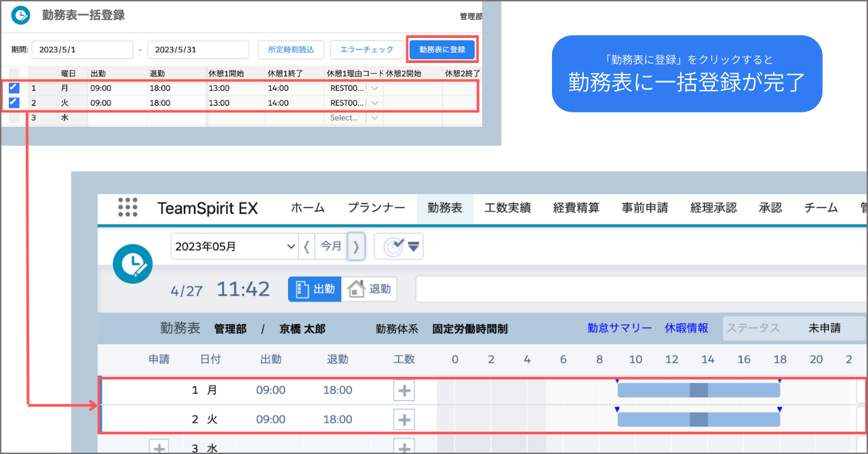868x454 pixels.
Task: Open the 勤怠サマリー link
Action: coord(620,328)
